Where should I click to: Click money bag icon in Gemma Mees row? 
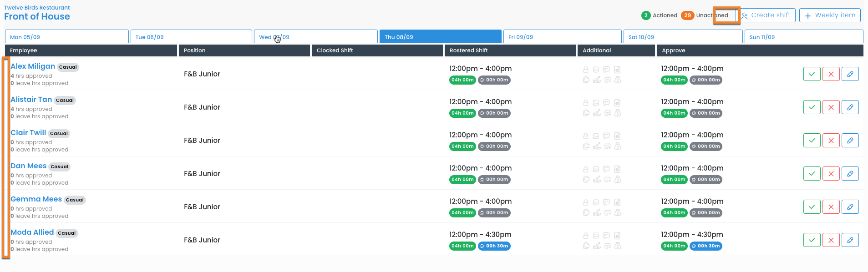click(618, 212)
